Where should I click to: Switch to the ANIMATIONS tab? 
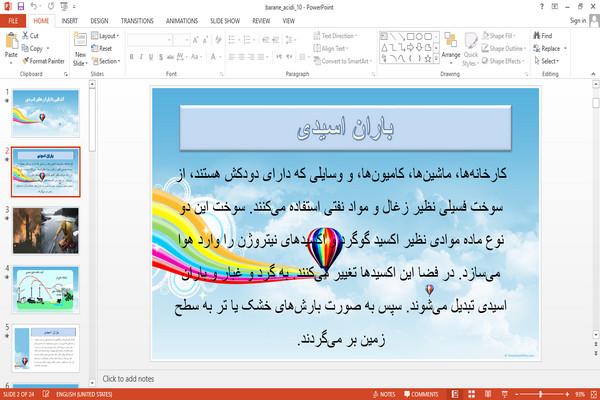[182, 21]
